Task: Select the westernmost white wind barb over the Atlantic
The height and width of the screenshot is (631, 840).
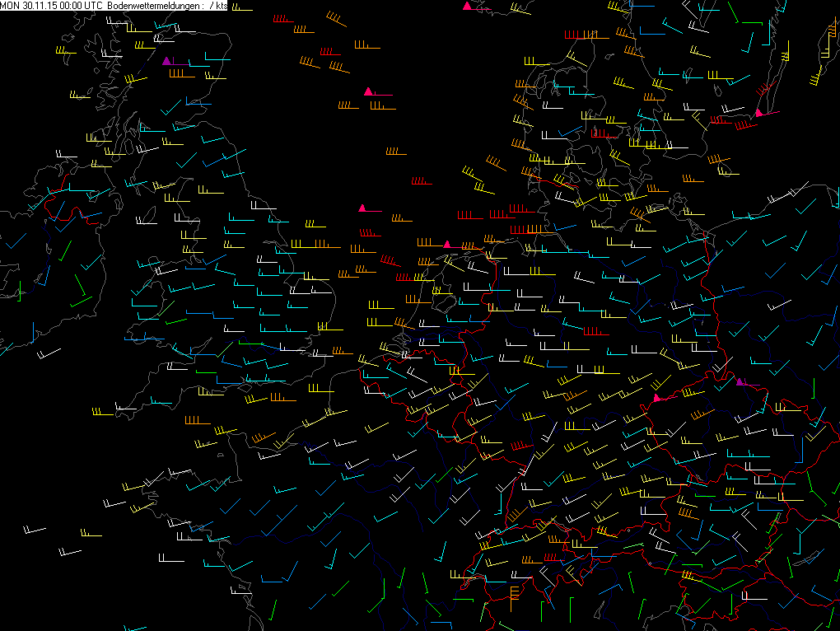Action: (x=35, y=531)
